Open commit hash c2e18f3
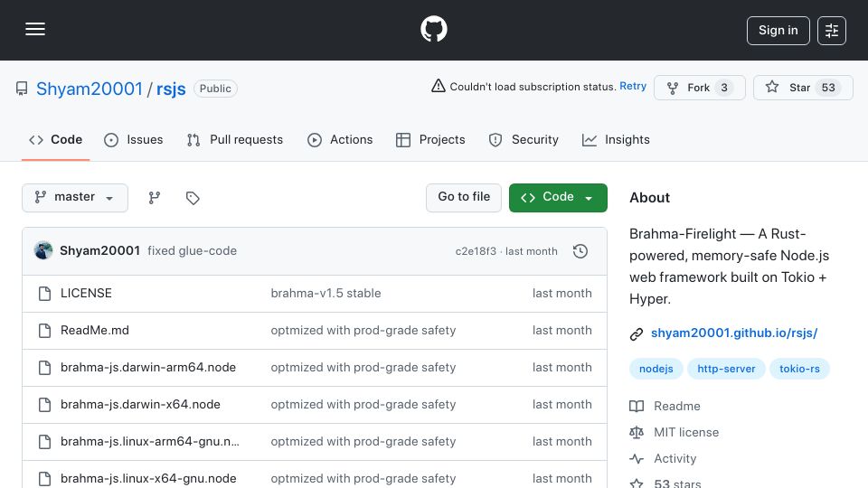 pos(476,251)
